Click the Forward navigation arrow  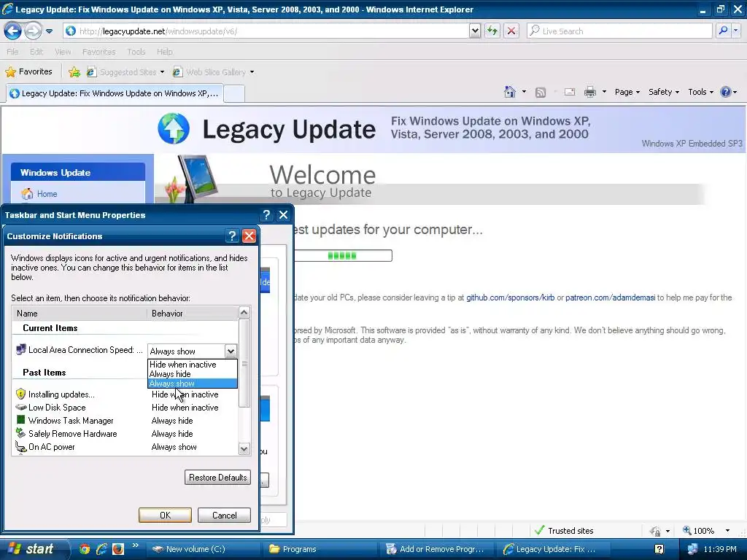[33, 31]
